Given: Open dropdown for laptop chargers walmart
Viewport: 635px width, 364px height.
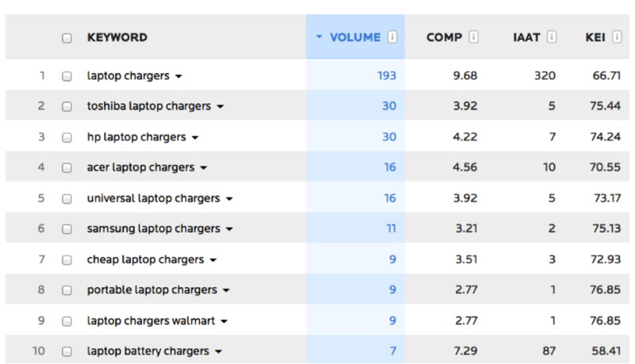Looking at the screenshot, I should (224, 321).
